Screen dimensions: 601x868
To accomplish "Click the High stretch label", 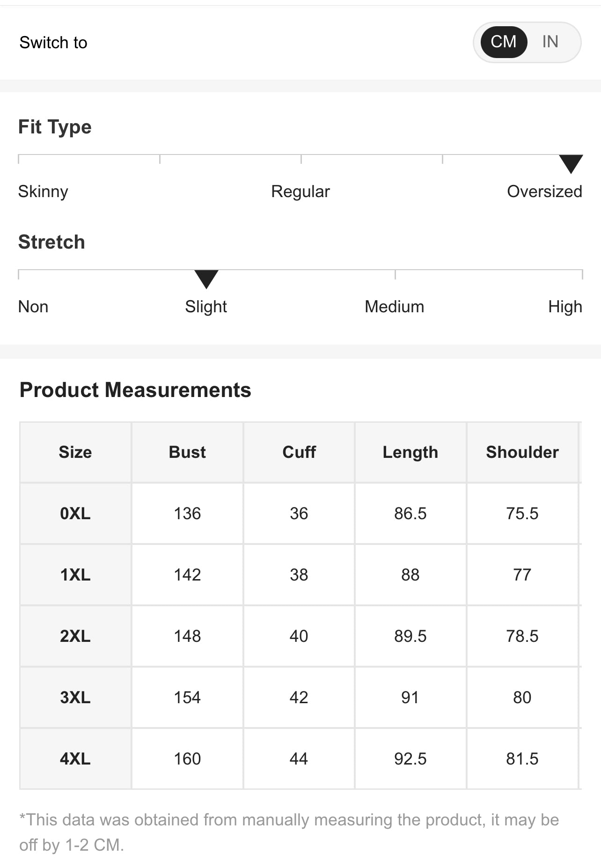I will coord(565,307).
